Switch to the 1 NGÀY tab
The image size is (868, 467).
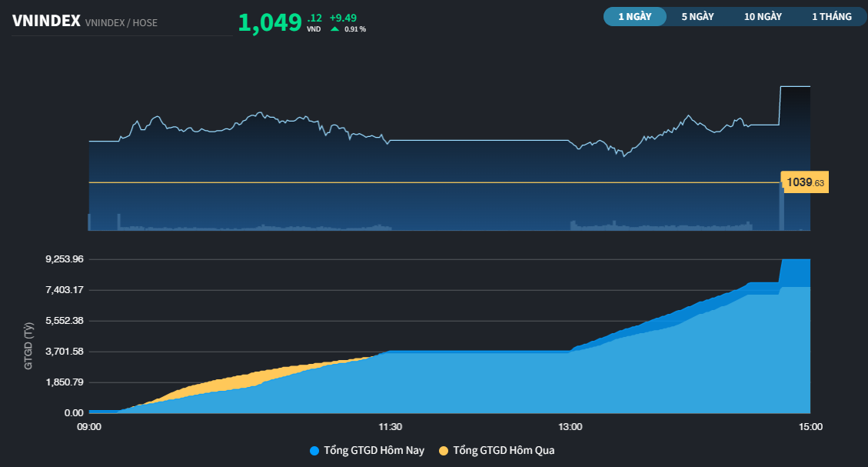coord(635,15)
